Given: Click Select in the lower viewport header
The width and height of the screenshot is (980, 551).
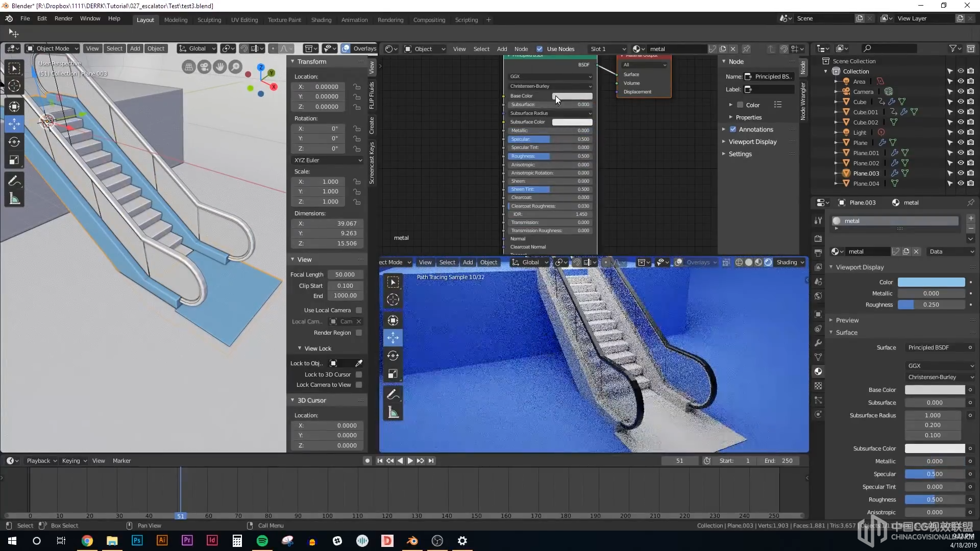Looking at the screenshot, I should [x=447, y=262].
